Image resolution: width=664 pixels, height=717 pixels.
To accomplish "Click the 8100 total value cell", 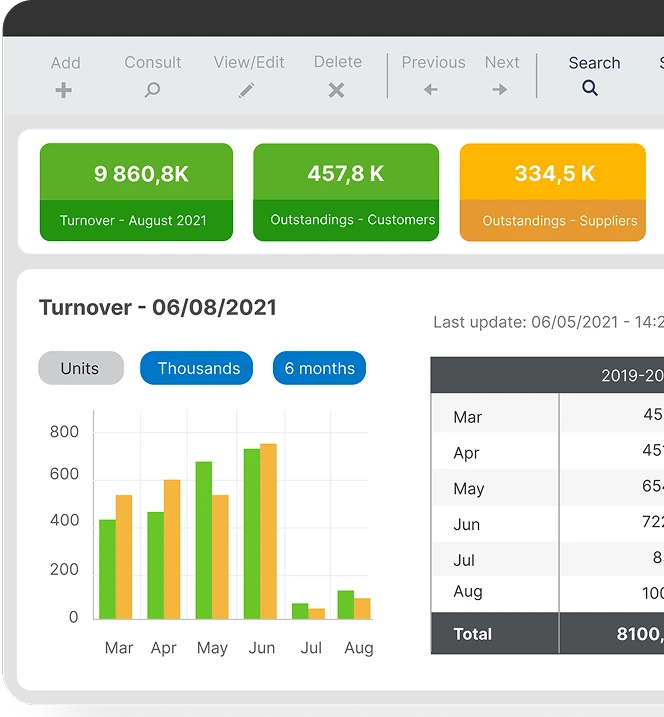I will click(x=612, y=633).
